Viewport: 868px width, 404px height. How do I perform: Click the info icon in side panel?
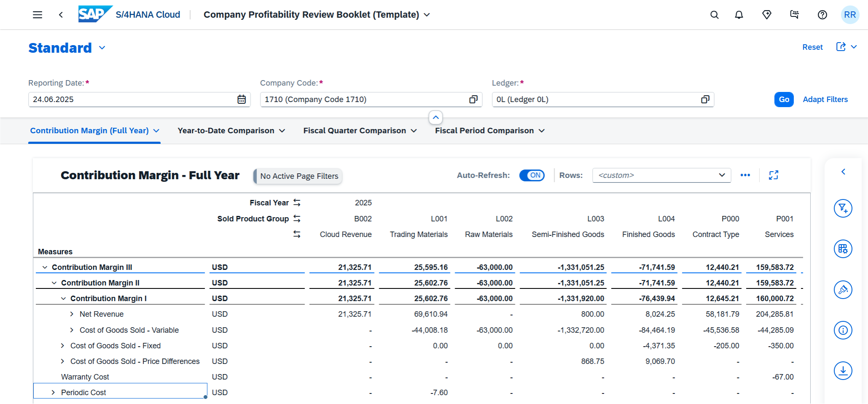click(x=843, y=330)
